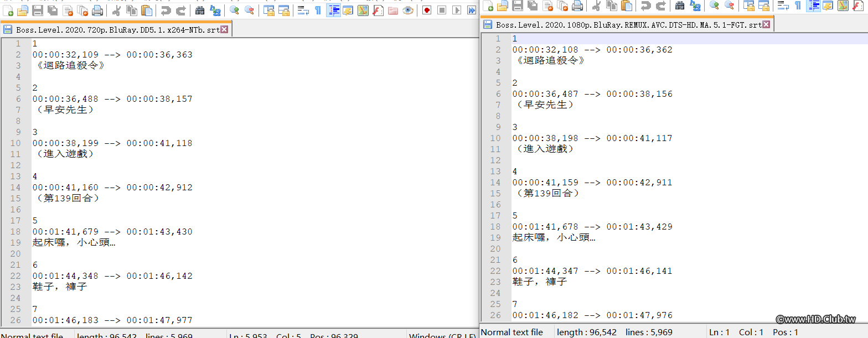Toggle vertical scroll sync in left window
This screenshot has height=338, width=868.
(268, 11)
